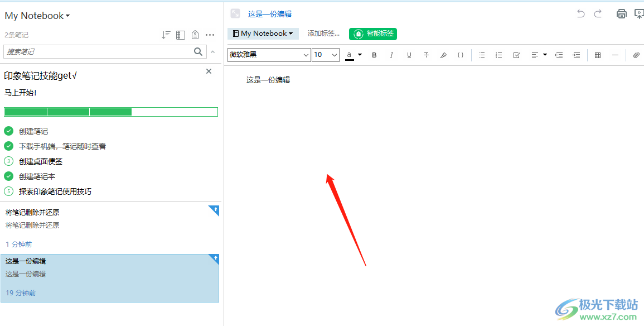The image size is (644, 326).
Task: Toggle strikethrough formatting
Action: click(427, 55)
